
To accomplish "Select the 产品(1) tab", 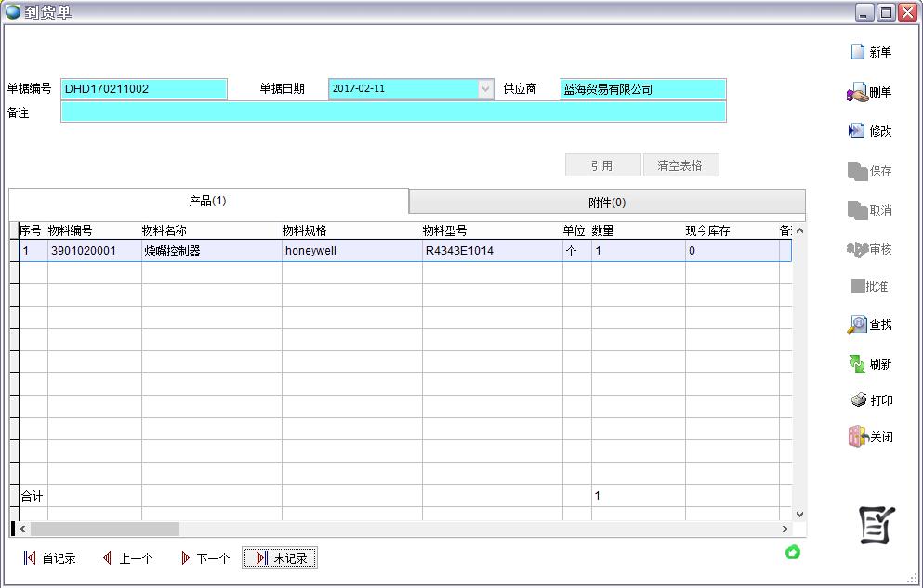I will pos(206,202).
